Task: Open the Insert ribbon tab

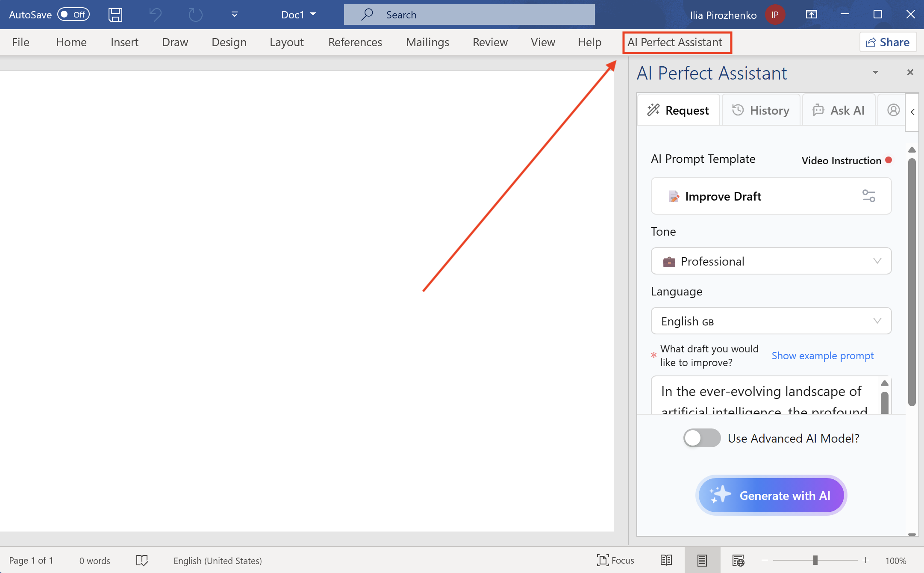Action: pos(124,42)
